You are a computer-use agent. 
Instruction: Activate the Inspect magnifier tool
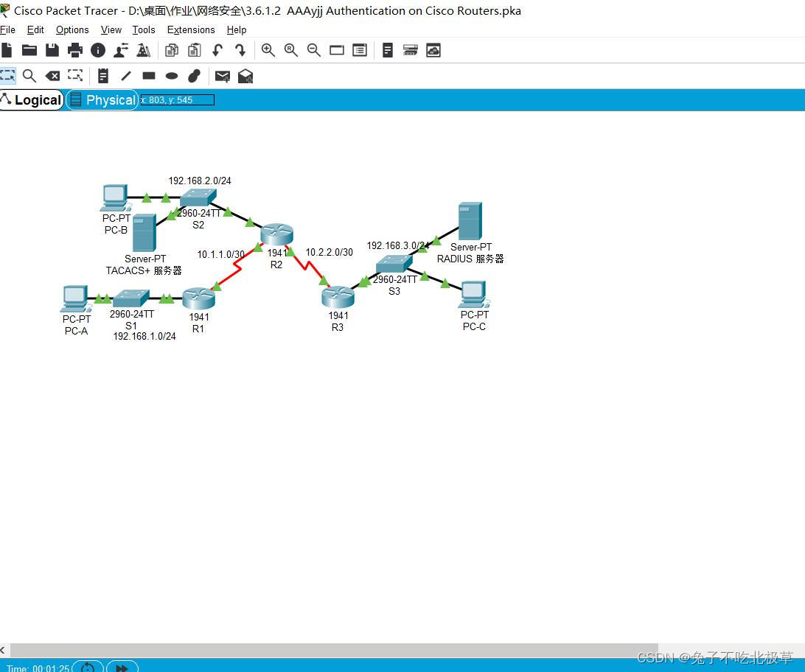tap(29, 76)
